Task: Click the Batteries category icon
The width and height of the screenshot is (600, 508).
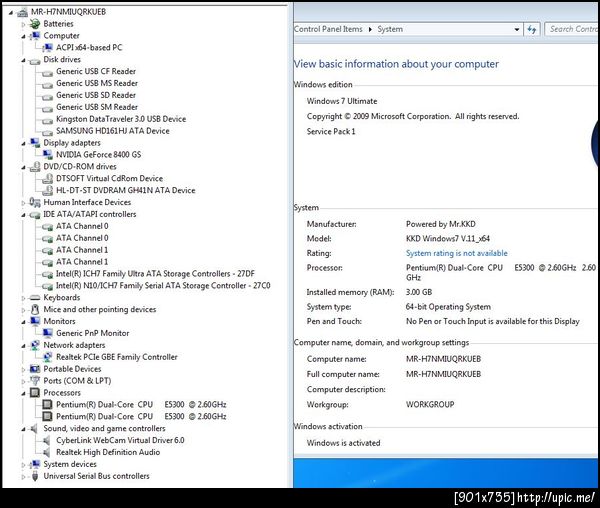Action: [35, 24]
